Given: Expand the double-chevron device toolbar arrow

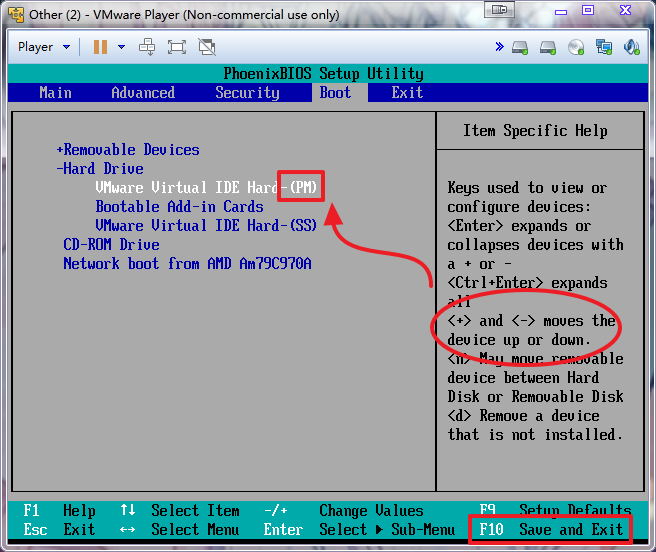Looking at the screenshot, I should [499, 47].
